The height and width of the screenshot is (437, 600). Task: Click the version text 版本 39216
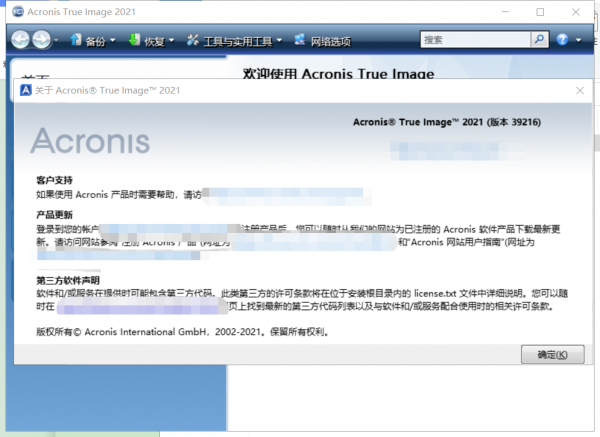[x=514, y=122]
